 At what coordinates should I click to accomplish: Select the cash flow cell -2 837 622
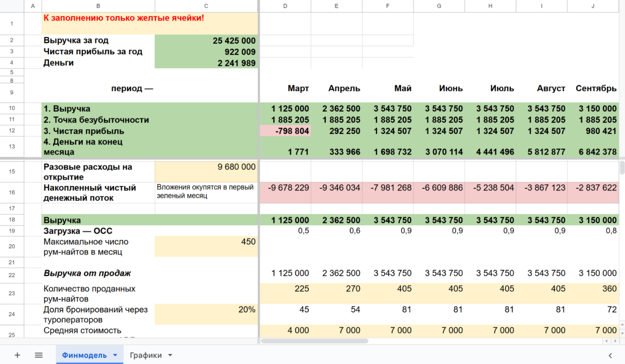pos(593,193)
